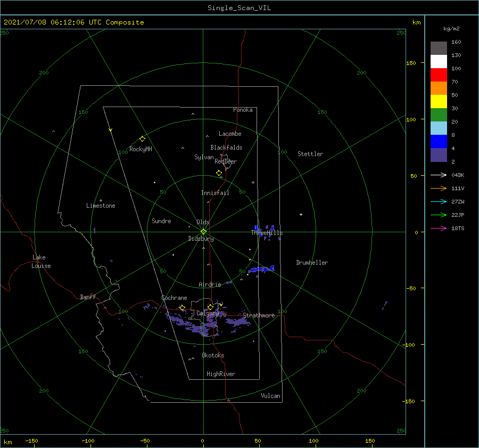Click the blue echo band left of Drumheller

point(261,269)
